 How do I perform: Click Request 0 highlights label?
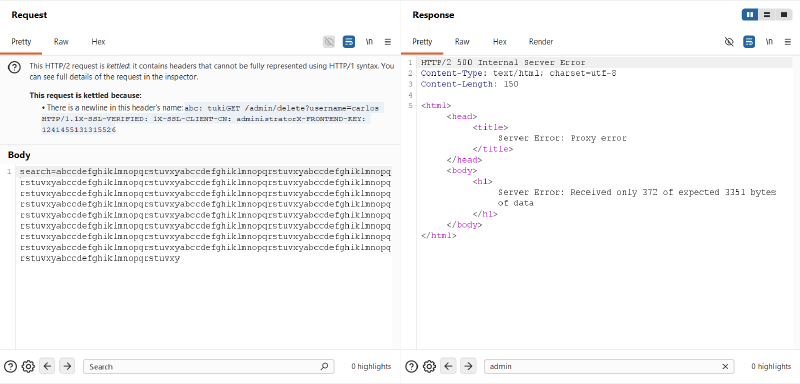tap(371, 366)
